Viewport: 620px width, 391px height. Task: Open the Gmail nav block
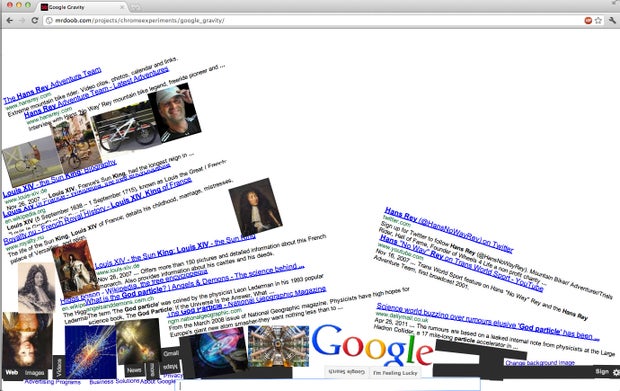pos(171,353)
